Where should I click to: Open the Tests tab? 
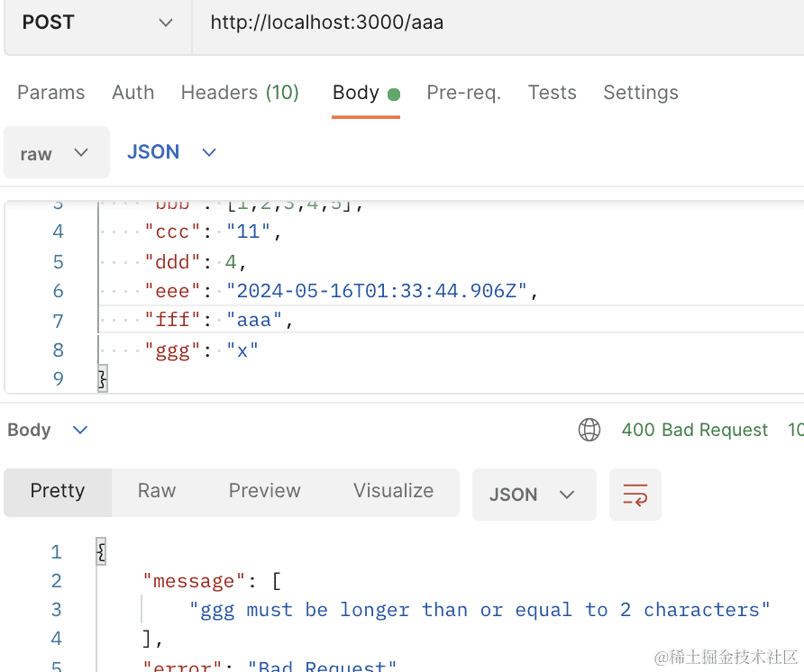pyautogui.click(x=553, y=93)
